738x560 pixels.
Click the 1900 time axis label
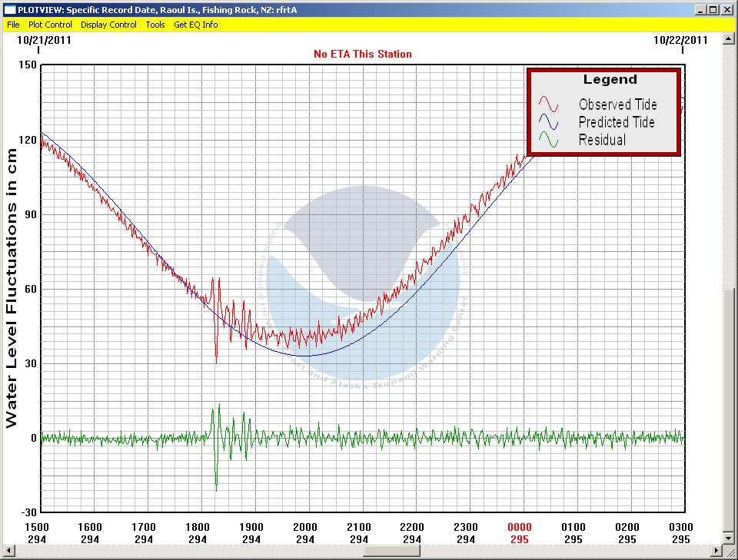click(251, 527)
